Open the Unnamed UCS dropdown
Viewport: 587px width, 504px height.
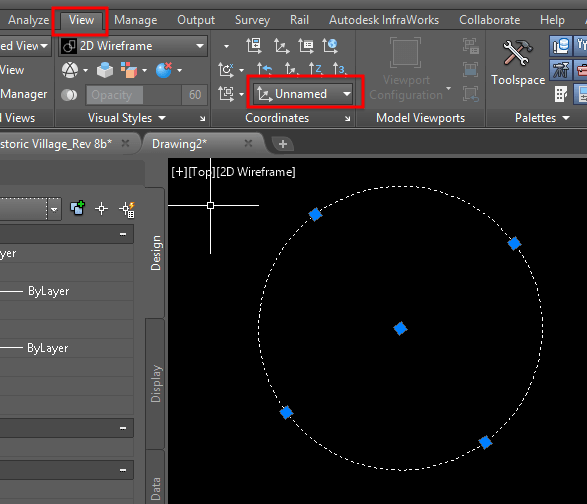click(x=304, y=94)
